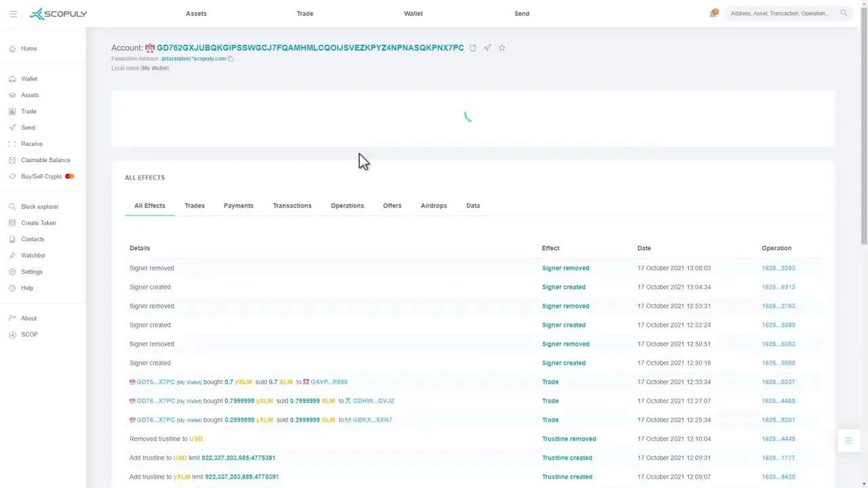Click the Watchlist sidebar icon
Image resolution: width=868 pixels, height=488 pixels.
click(12, 256)
